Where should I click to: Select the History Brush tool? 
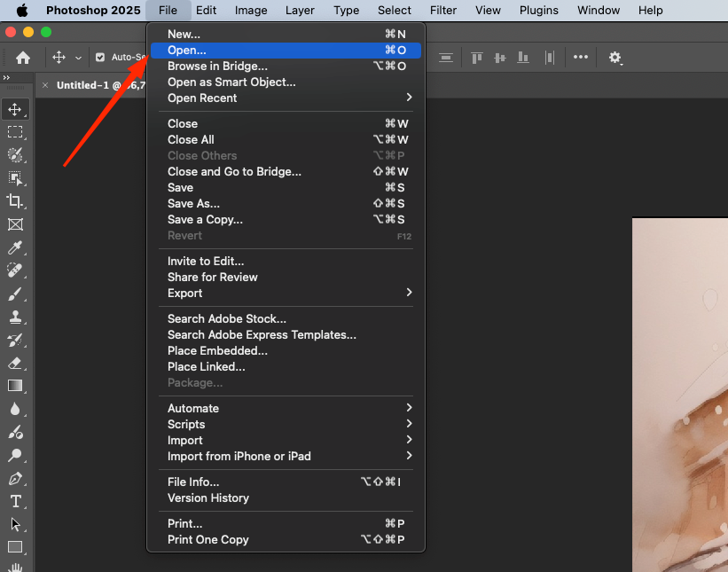[x=15, y=341]
